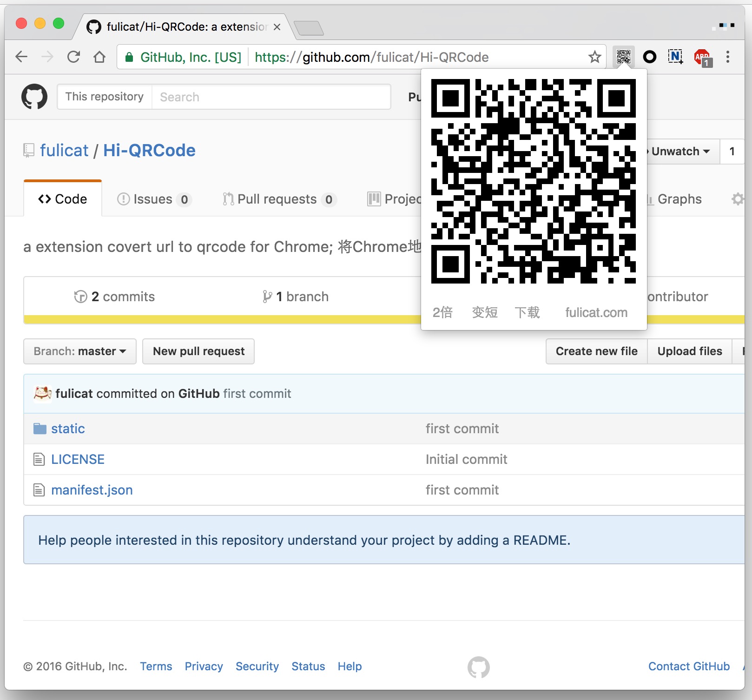Click the GitHub octocat logo in the header

(x=34, y=96)
